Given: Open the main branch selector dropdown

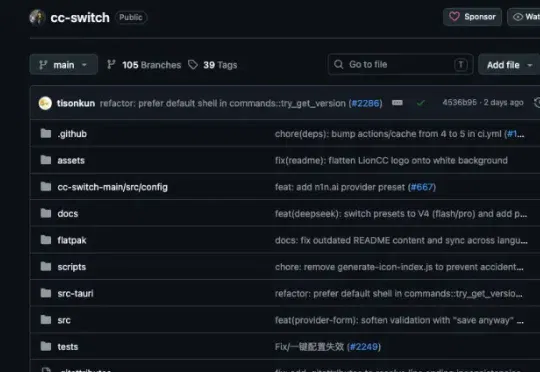Looking at the screenshot, I should pos(63,65).
